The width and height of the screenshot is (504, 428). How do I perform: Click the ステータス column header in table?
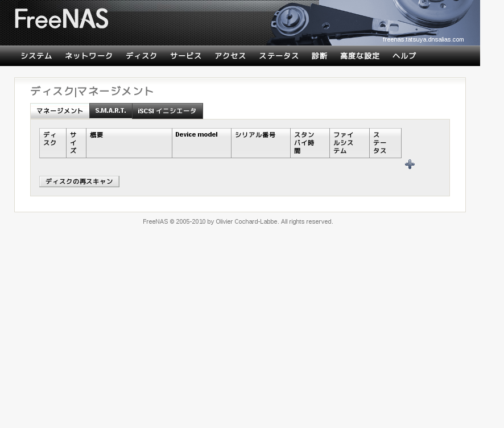(385, 143)
